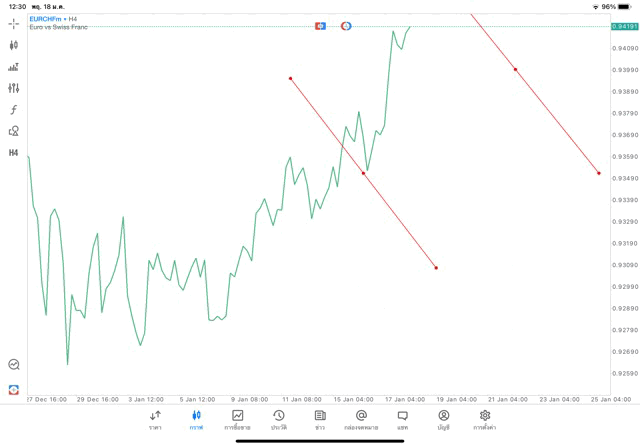This screenshot has width=640, height=447.
Task: Tap the red-blue icon at bottom-left corner
Action: pyautogui.click(x=14, y=388)
